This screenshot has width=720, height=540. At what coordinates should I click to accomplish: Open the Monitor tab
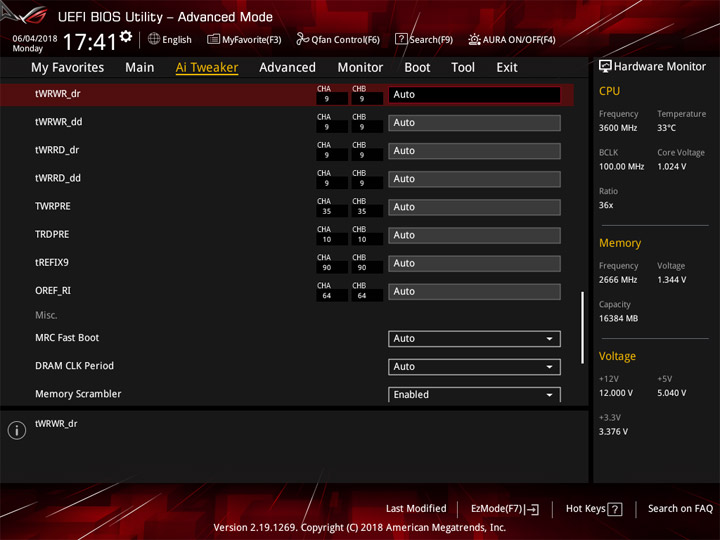click(360, 68)
